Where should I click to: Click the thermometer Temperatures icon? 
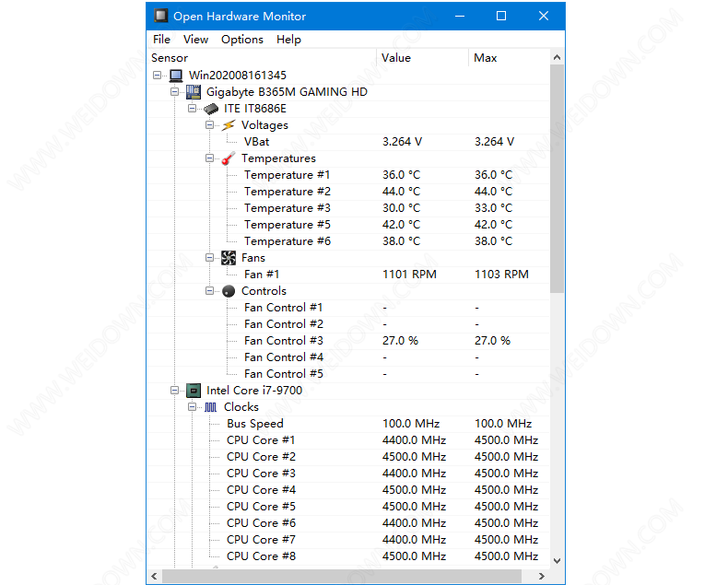click(x=228, y=158)
